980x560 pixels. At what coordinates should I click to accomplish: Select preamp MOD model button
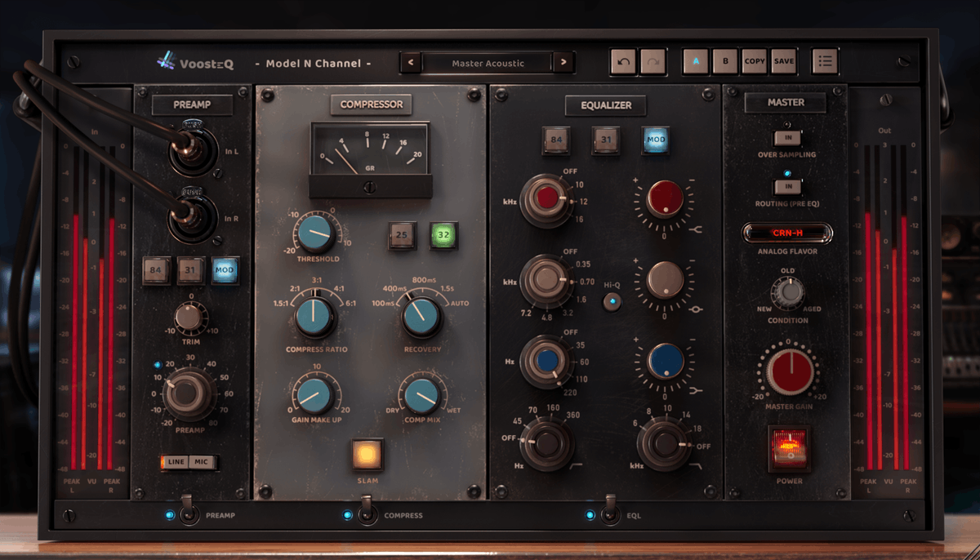point(225,270)
